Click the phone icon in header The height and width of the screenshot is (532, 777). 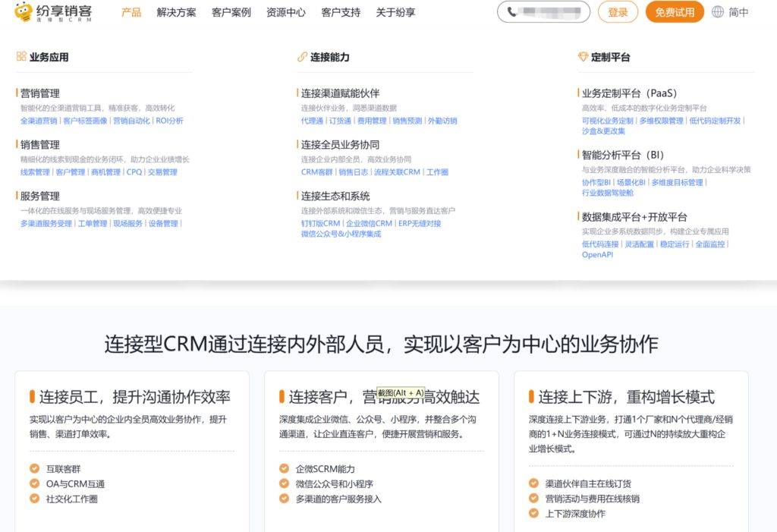click(x=512, y=12)
